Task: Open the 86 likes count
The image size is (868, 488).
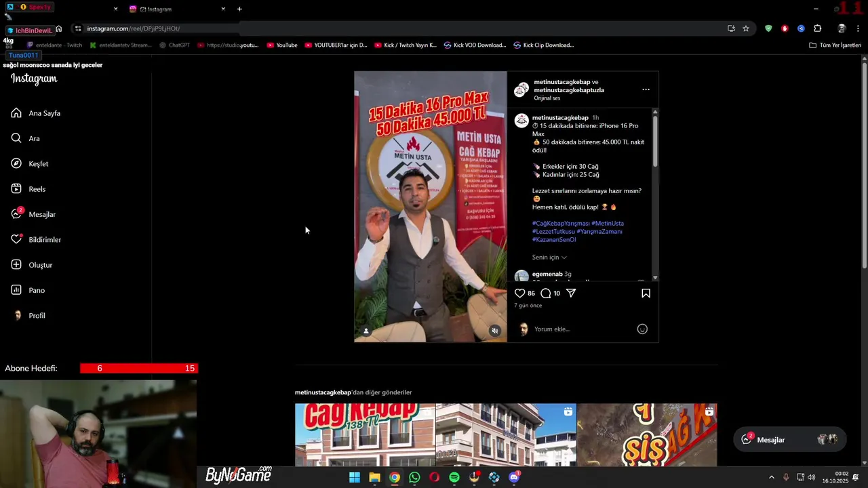Action: [x=531, y=293]
